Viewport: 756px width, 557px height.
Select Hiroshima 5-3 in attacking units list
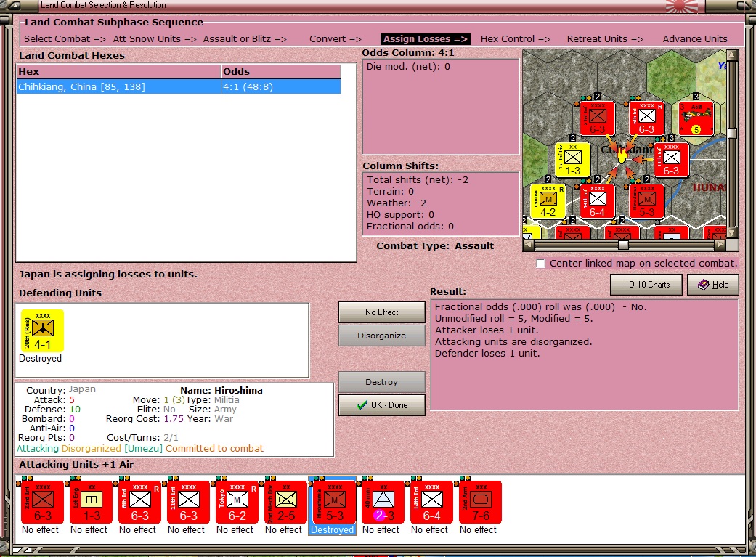click(335, 502)
